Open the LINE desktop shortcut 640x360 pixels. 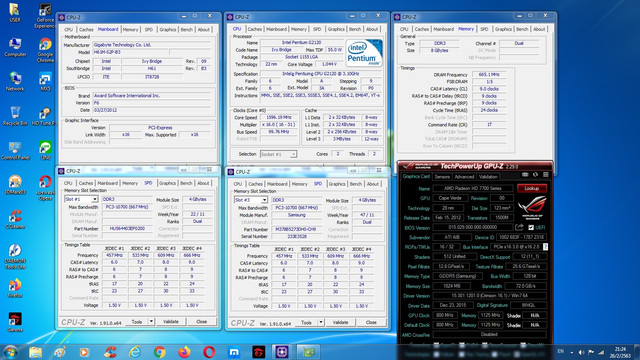tap(45, 151)
